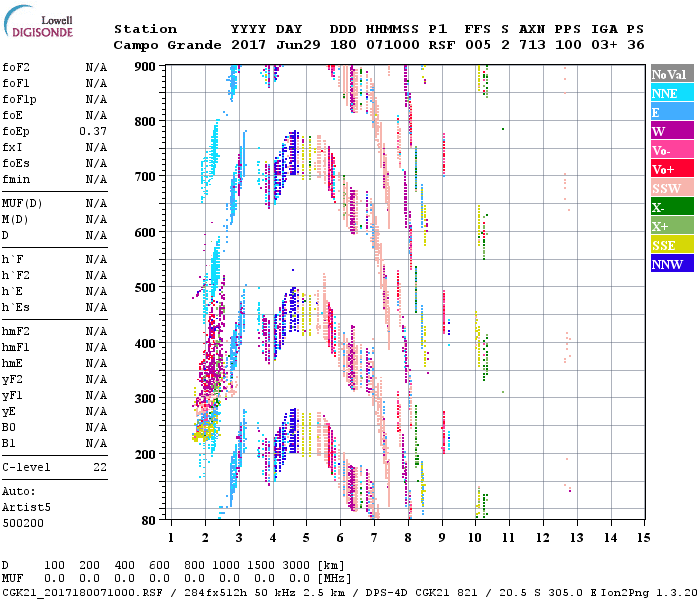Click the date value Jun29

[298, 45]
